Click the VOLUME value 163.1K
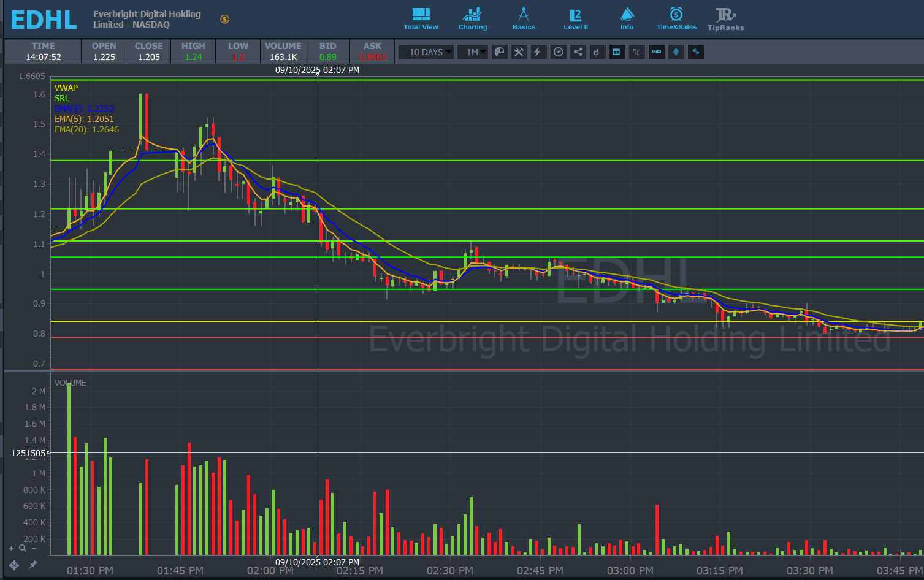This screenshot has height=580, width=924. tap(283, 57)
